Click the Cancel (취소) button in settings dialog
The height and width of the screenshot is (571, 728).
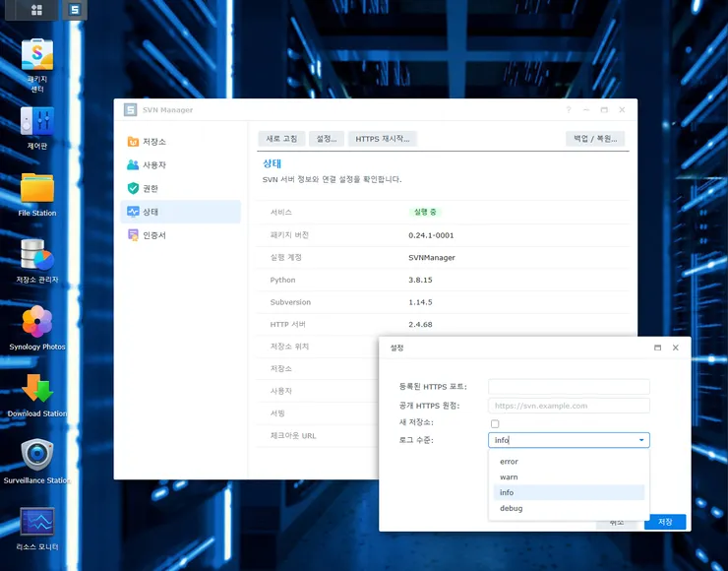[617, 522]
